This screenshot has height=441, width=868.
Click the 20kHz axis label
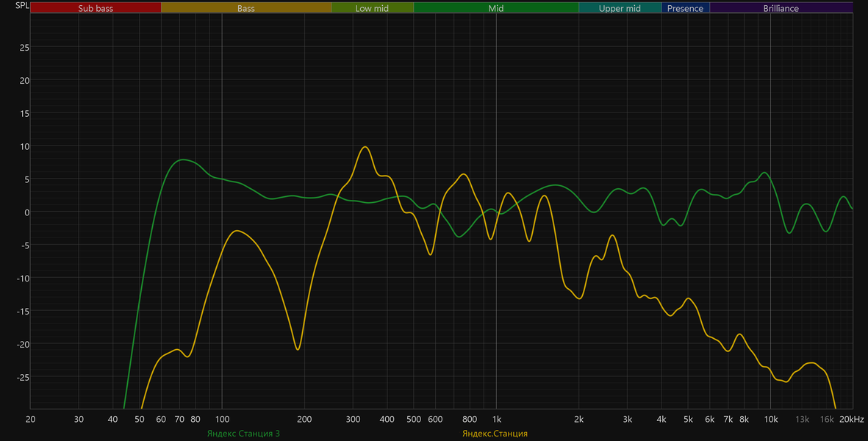coord(851,420)
